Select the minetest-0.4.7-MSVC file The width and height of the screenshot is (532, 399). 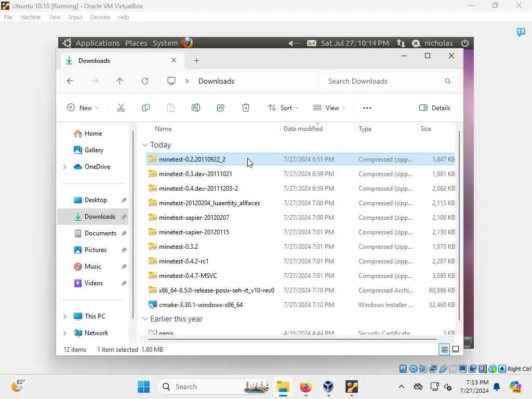188,275
